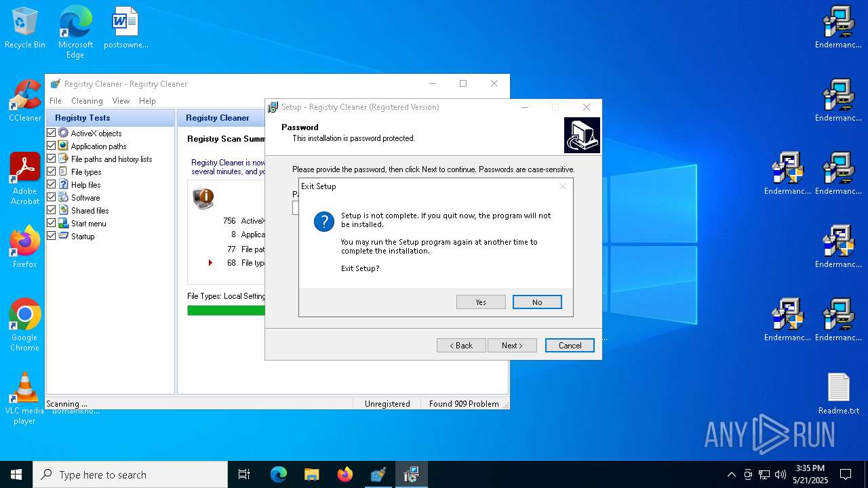This screenshot has height=488, width=868.
Task: Click the Startup row icon
Action: coord(63,236)
